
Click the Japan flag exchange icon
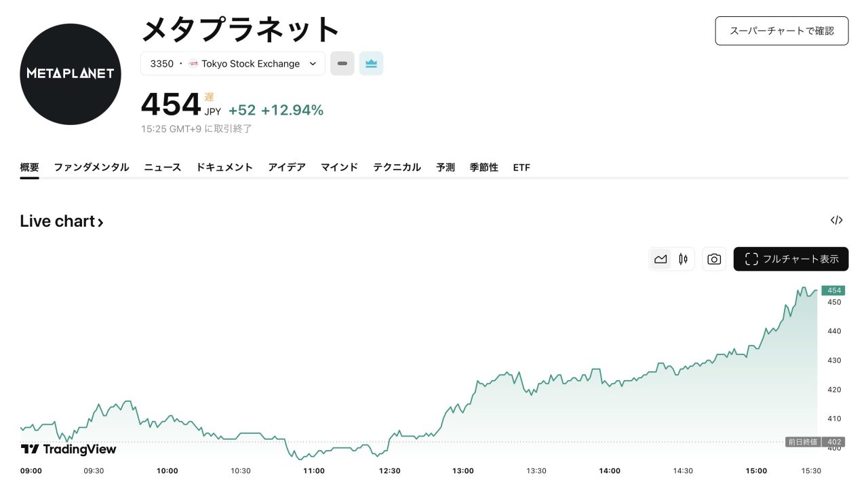click(x=193, y=64)
